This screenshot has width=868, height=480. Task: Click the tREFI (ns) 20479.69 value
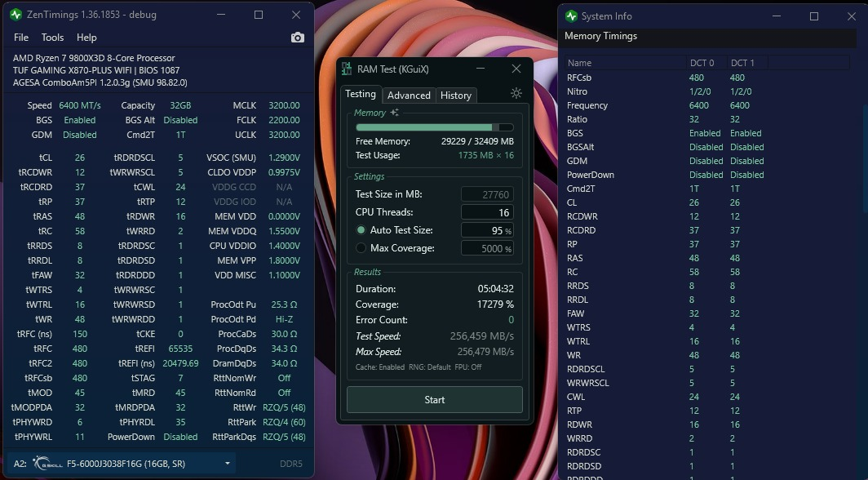[x=180, y=363]
